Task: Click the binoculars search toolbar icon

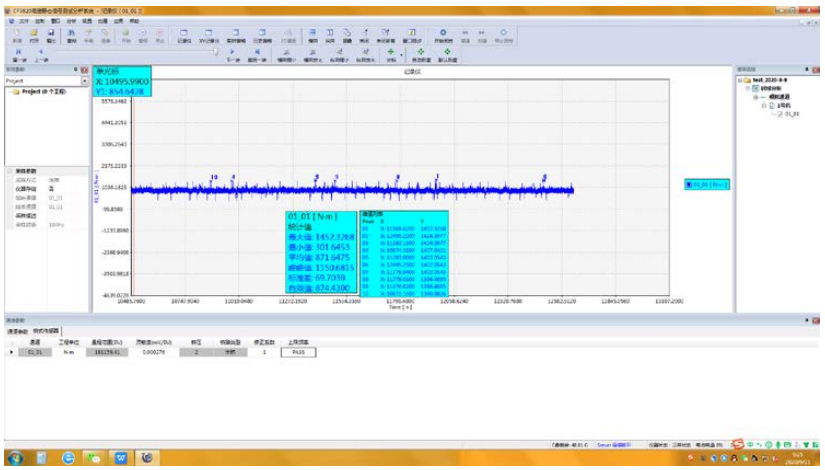Action: click(x=72, y=35)
